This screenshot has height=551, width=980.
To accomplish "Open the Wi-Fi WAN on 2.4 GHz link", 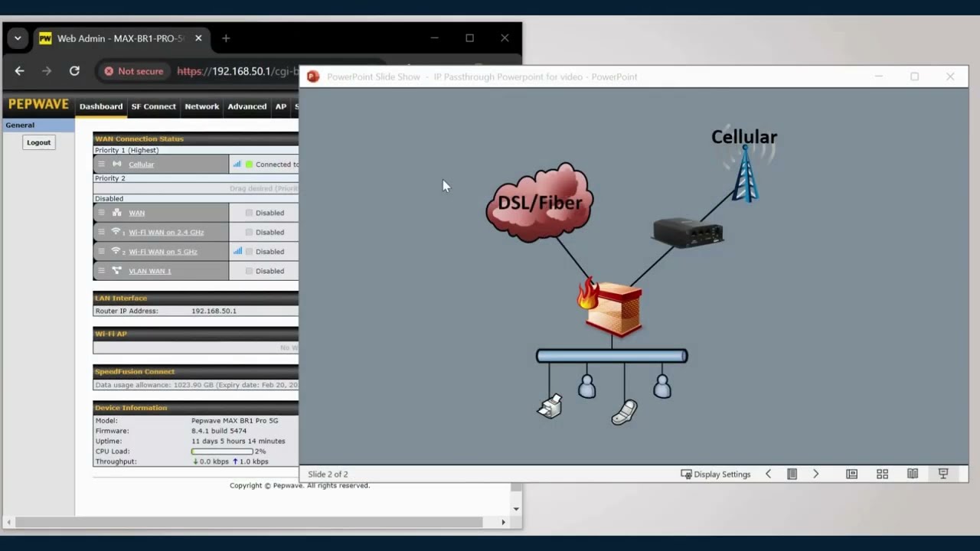I will tap(166, 232).
